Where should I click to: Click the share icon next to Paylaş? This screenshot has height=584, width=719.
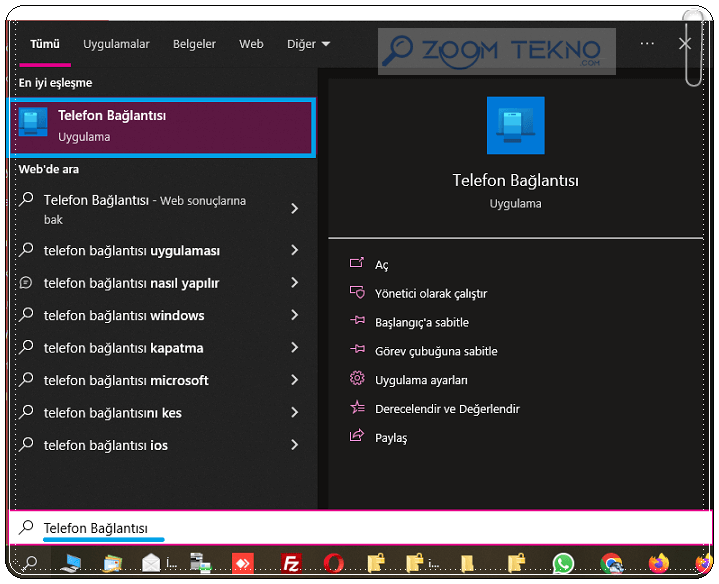(x=357, y=435)
